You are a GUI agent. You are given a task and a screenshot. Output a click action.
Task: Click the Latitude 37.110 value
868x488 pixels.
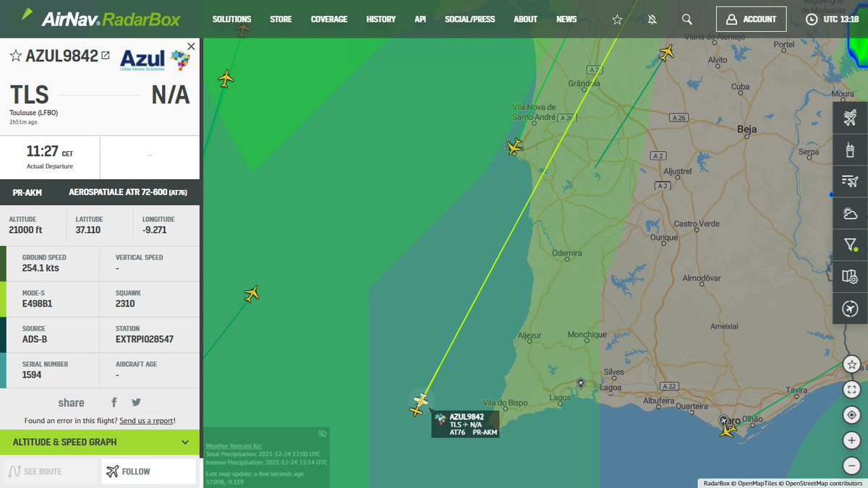(x=88, y=230)
